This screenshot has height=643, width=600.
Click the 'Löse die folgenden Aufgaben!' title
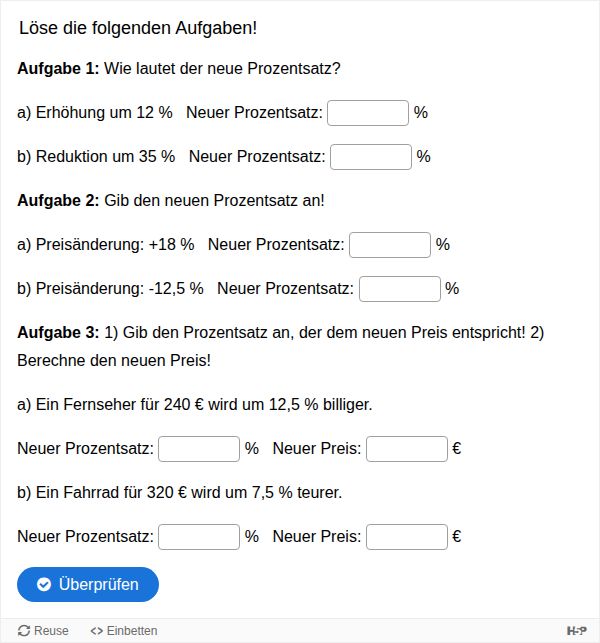138,28
